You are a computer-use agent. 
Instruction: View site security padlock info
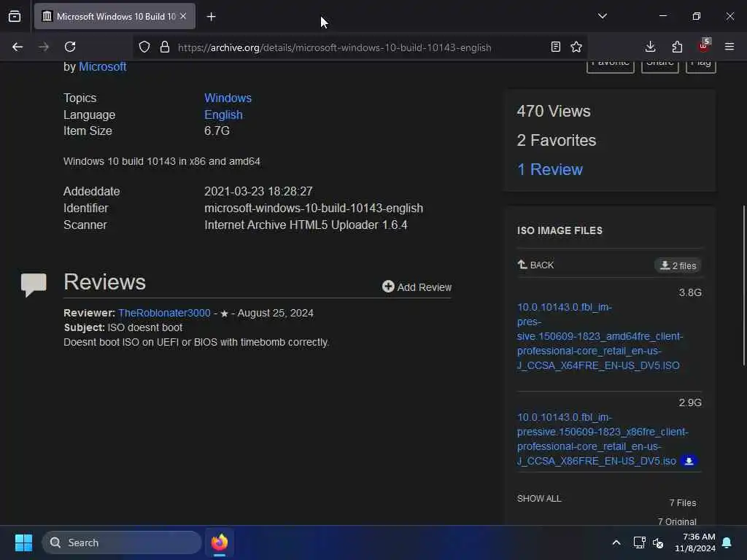pyautogui.click(x=165, y=47)
